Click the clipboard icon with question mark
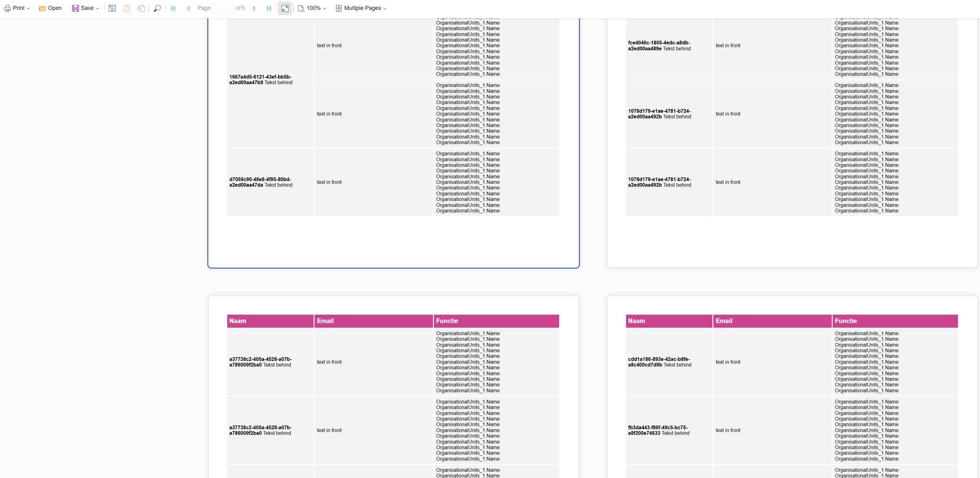980x478 pixels. 127,8
